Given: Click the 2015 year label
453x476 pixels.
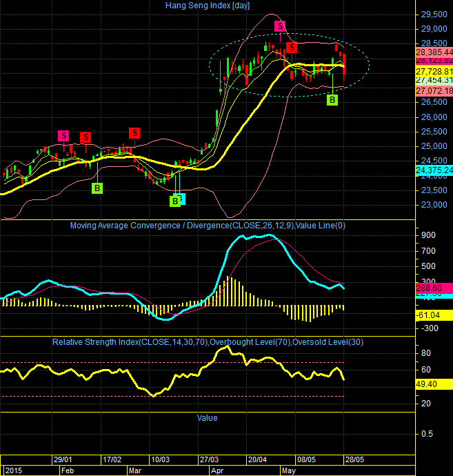Looking at the screenshot, I should click(x=14, y=470).
